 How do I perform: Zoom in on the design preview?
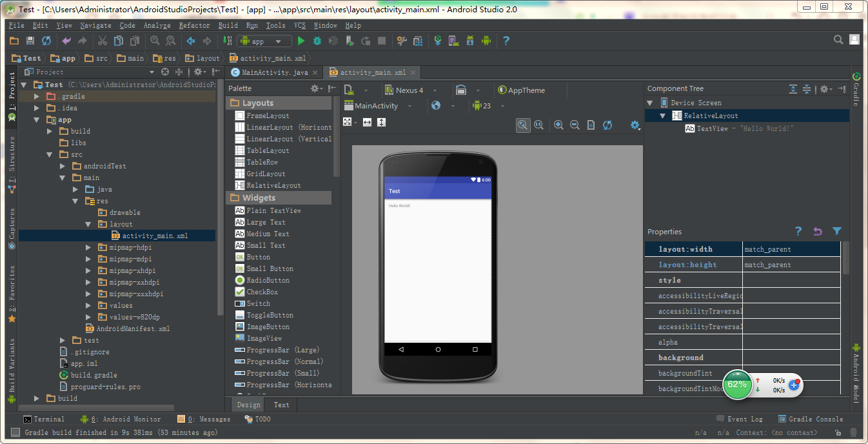[x=558, y=125]
